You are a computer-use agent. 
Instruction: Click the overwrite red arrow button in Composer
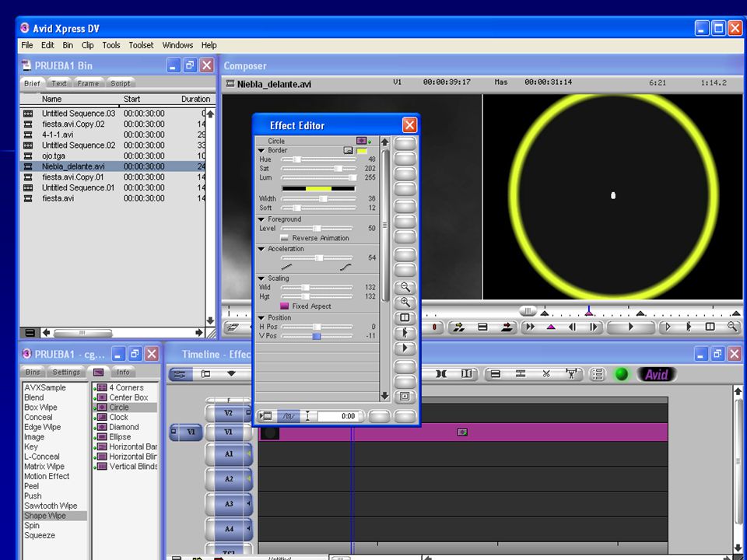(x=507, y=327)
